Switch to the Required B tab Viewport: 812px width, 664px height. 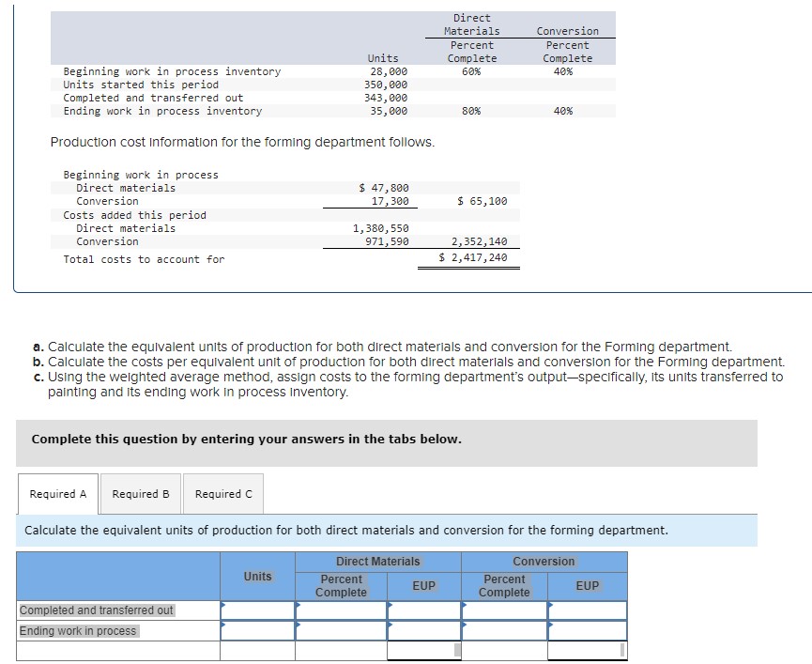141,494
